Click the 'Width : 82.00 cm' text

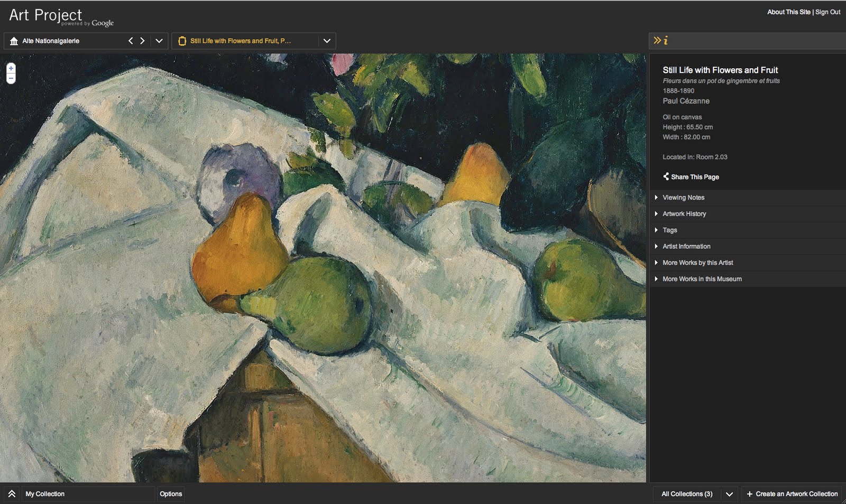[686, 137]
